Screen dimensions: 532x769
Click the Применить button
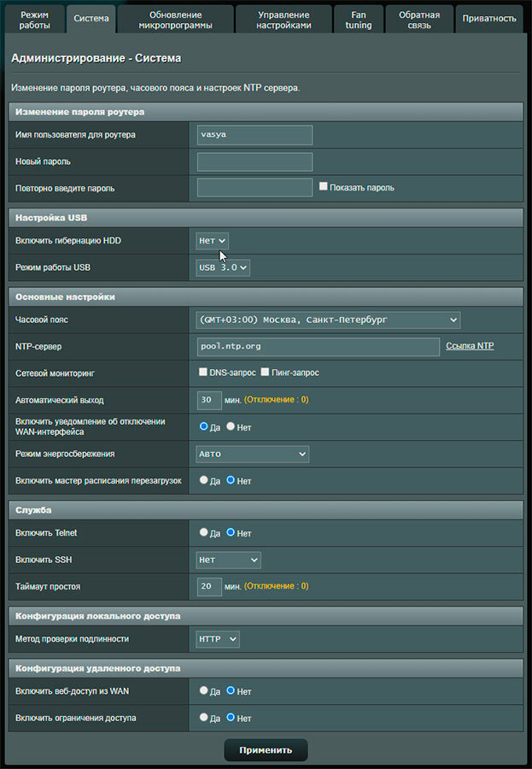coord(266,750)
